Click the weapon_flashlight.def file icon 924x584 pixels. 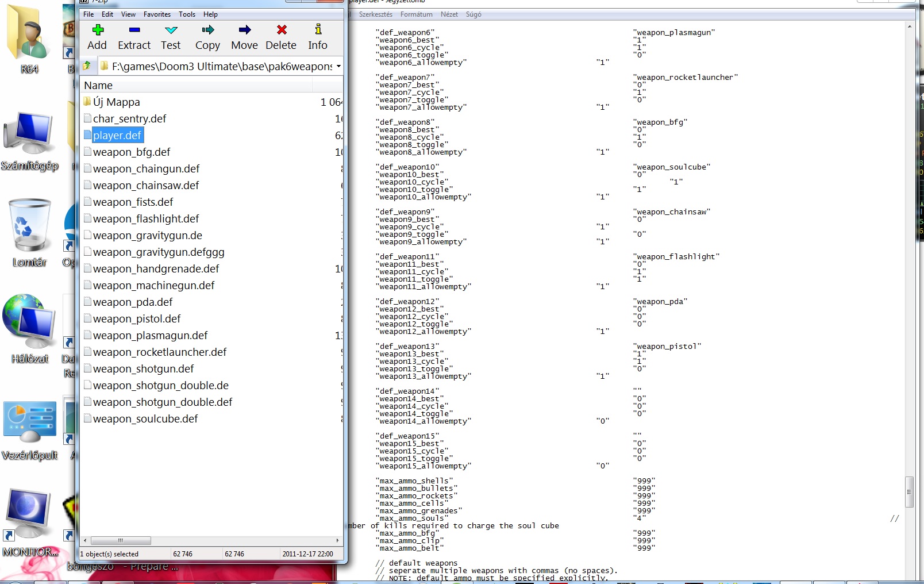(x=88, y=218)
